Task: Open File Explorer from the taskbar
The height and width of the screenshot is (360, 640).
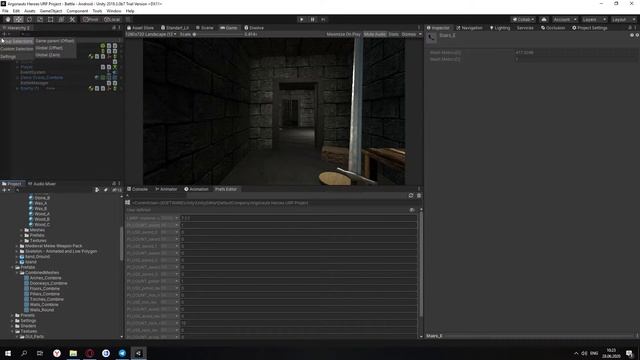Action: pos(73,353)
